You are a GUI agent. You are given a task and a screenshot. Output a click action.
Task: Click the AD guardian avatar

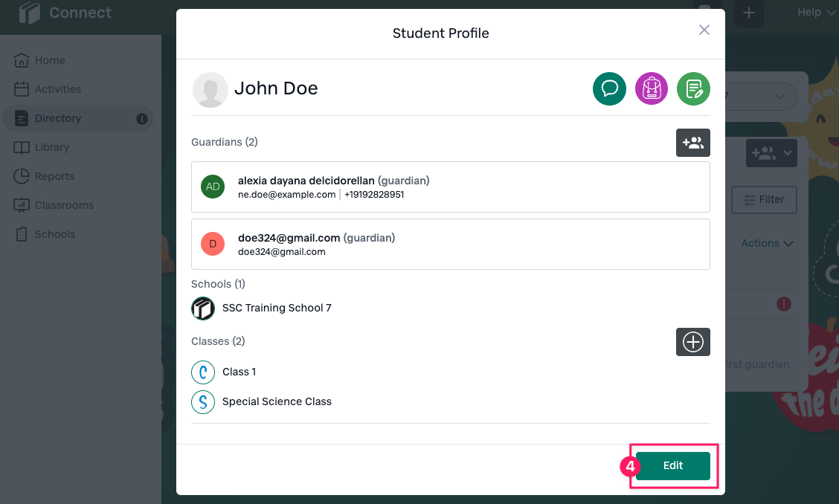coord(213,187)
